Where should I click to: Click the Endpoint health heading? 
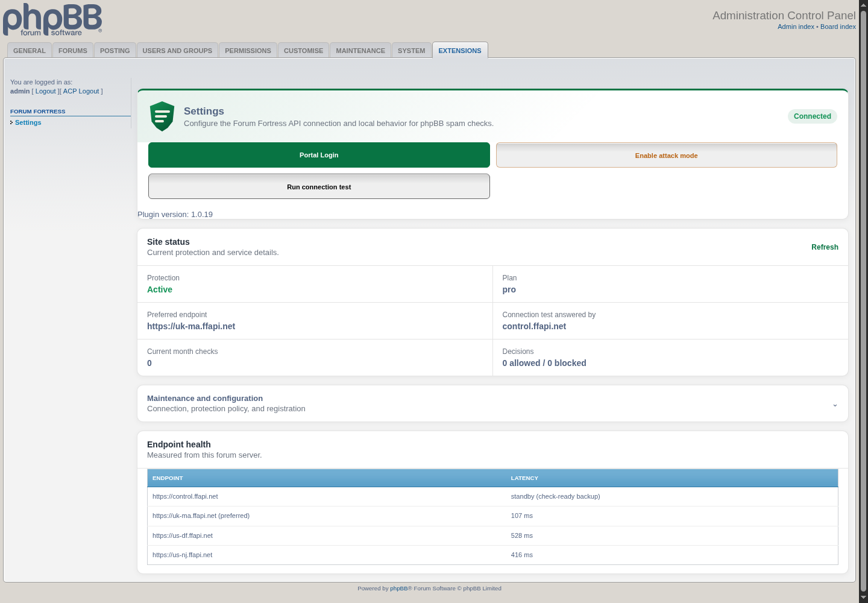(x=179, y=444)
